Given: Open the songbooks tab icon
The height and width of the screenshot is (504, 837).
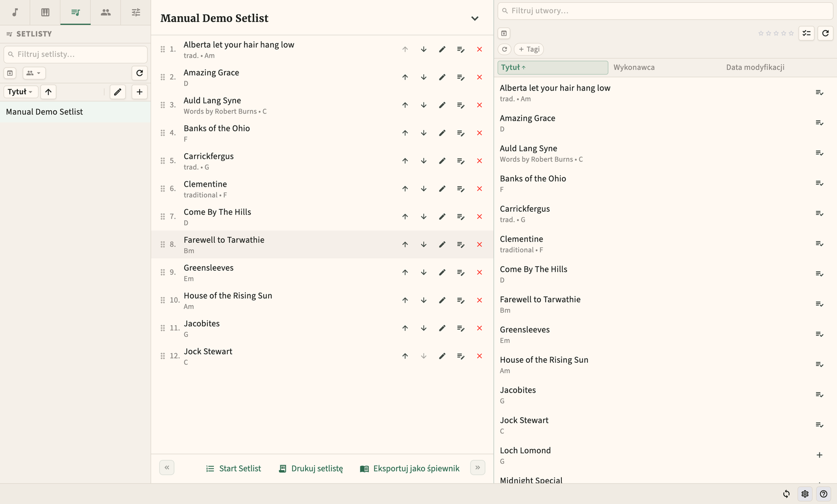Looking at the screenshot, I should [46, 13].
